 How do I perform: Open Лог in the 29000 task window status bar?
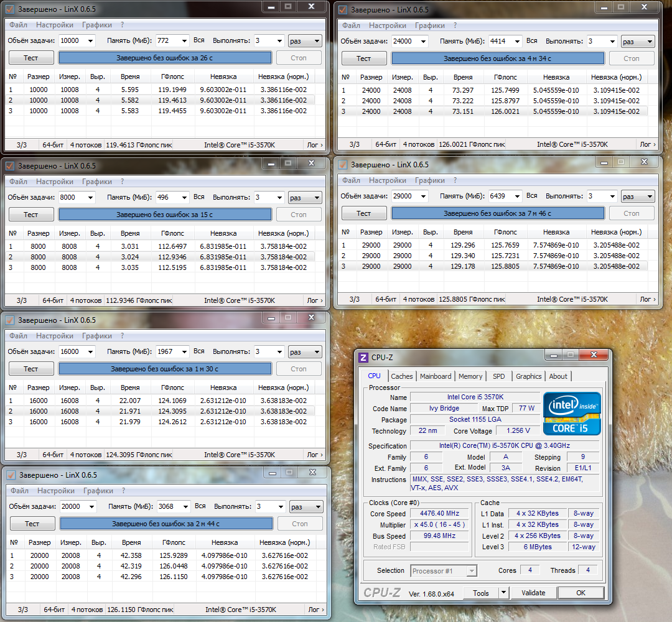point(648,299)
